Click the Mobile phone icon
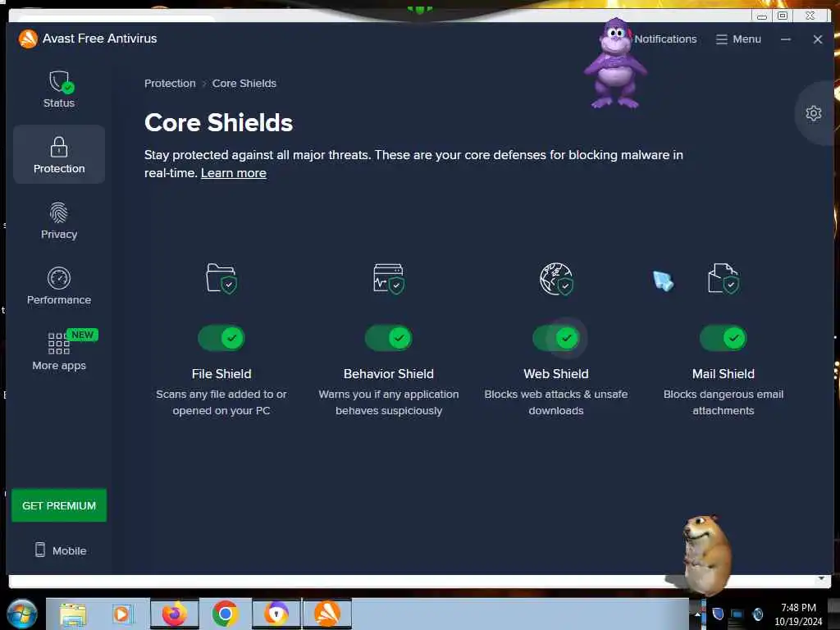The image size is (840, 630). (40, 550)
